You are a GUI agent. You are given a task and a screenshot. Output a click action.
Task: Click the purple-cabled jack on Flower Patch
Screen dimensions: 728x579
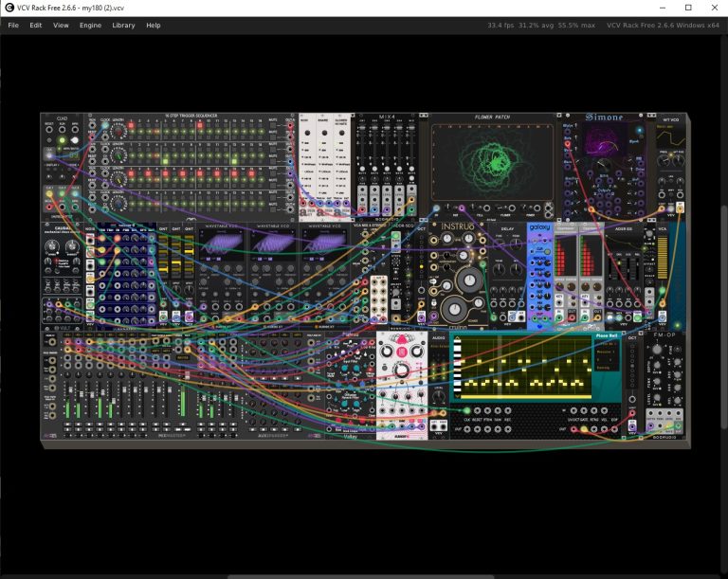click(462, 208)
